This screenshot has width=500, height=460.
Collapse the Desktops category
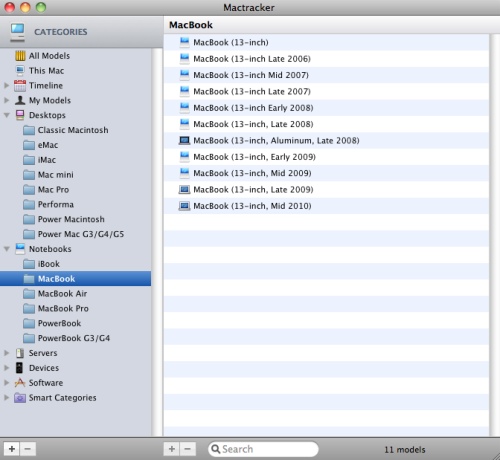(7, 115)
